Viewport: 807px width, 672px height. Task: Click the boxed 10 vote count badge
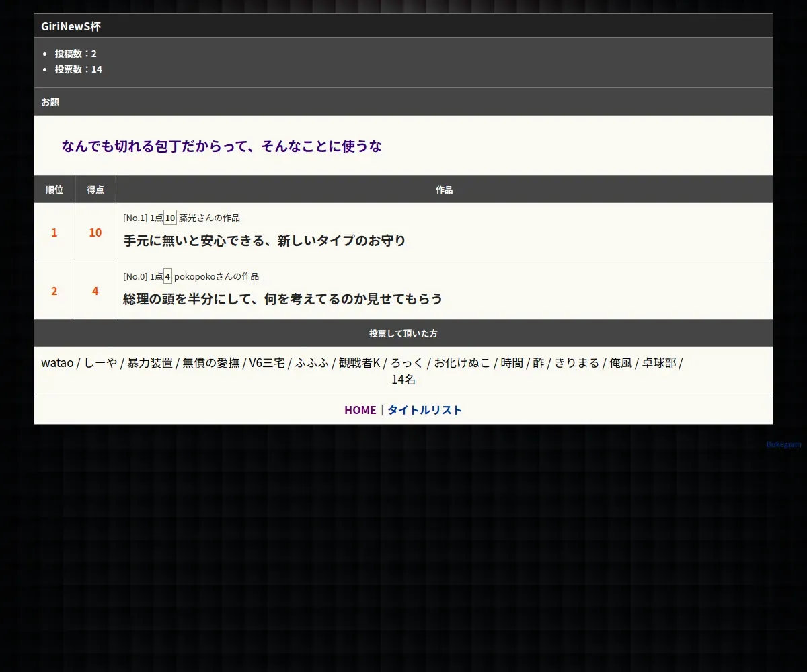coord(170,218)
